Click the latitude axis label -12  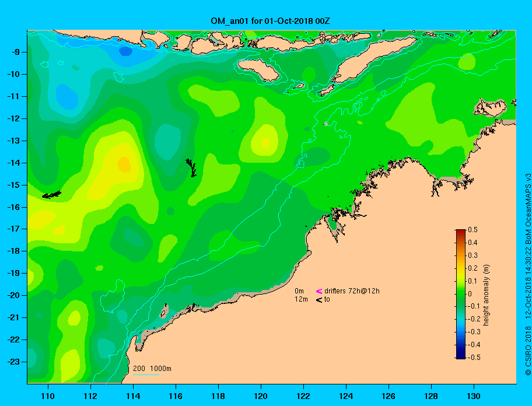pos(13,118)
